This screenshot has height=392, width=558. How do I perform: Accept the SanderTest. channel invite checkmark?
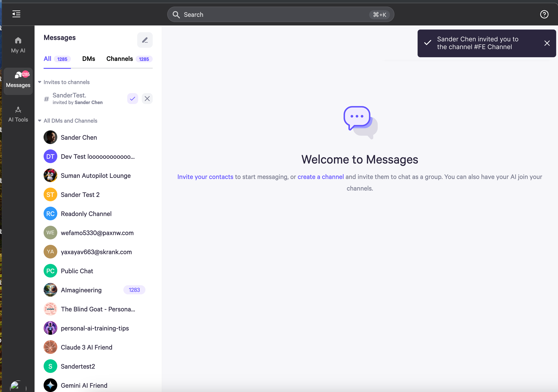132,99
